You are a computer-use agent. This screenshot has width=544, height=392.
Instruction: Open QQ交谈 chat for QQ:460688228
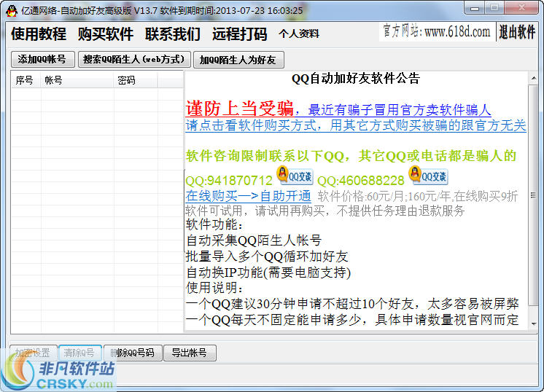pos(428,176)
